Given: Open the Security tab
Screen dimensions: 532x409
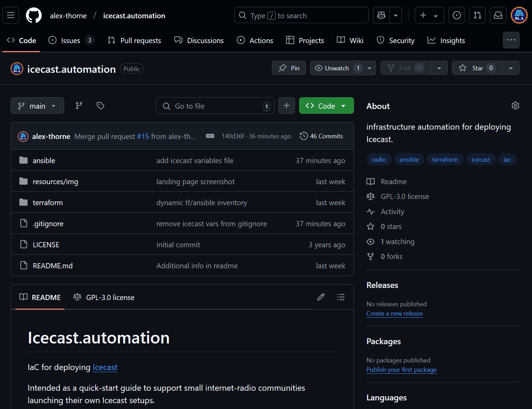Looking at the screenshot, I should [x=396, y=40].
